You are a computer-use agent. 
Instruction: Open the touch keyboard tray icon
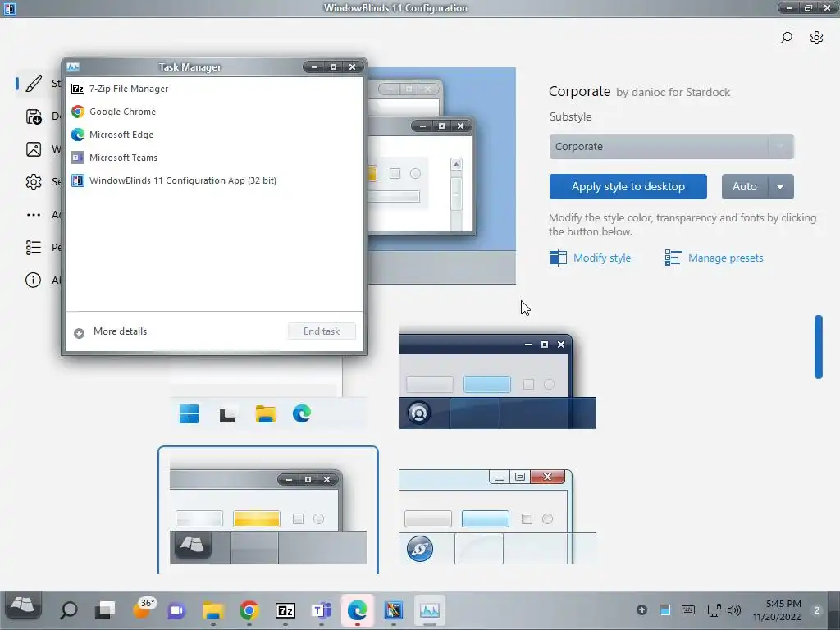pyautogui.click(x=688, y=610)
